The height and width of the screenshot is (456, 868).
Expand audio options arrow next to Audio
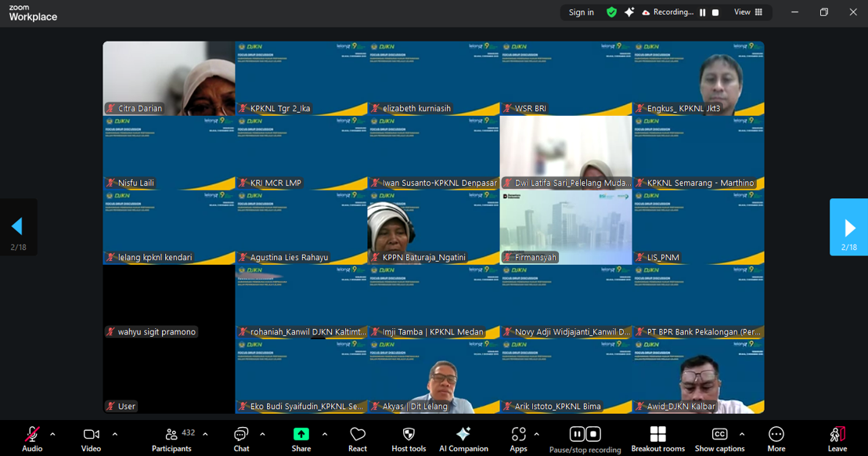(x=52, y=434)
